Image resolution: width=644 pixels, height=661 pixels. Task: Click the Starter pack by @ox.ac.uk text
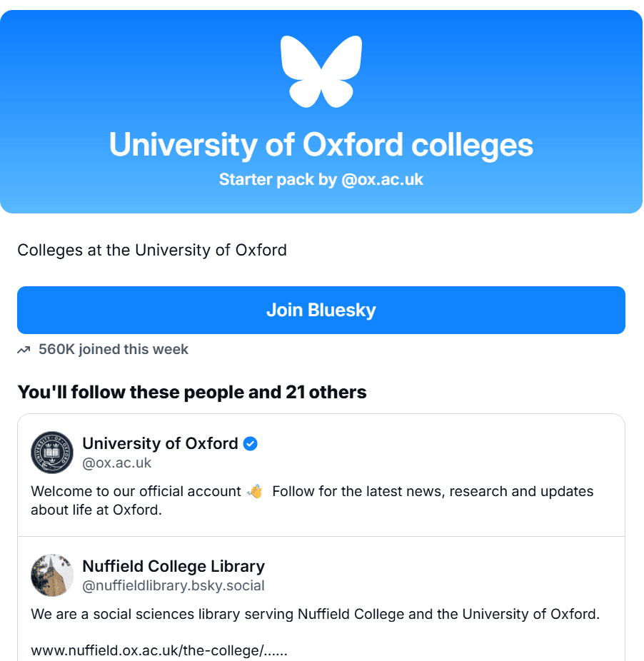321,180
